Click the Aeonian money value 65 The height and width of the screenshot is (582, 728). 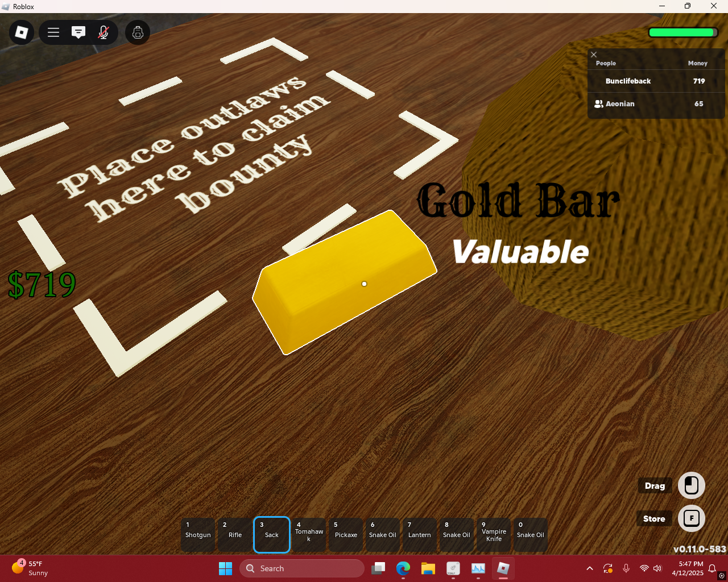point(699,104)
